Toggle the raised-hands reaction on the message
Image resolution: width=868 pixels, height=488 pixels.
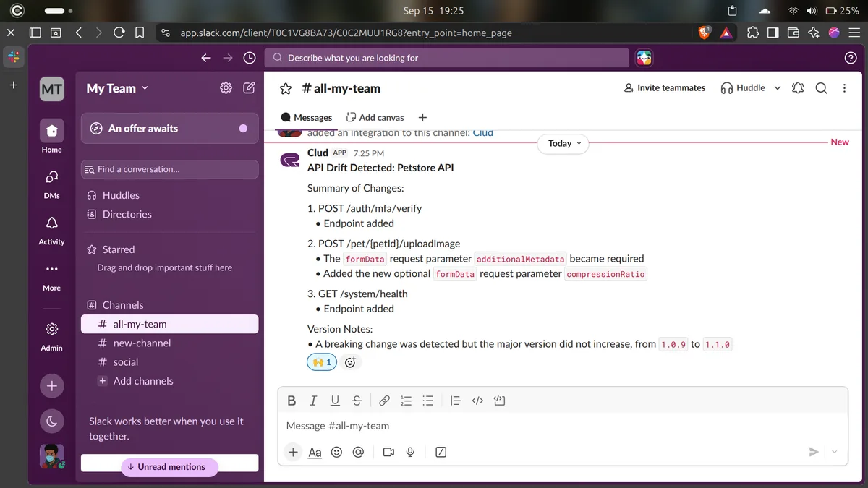322,362
